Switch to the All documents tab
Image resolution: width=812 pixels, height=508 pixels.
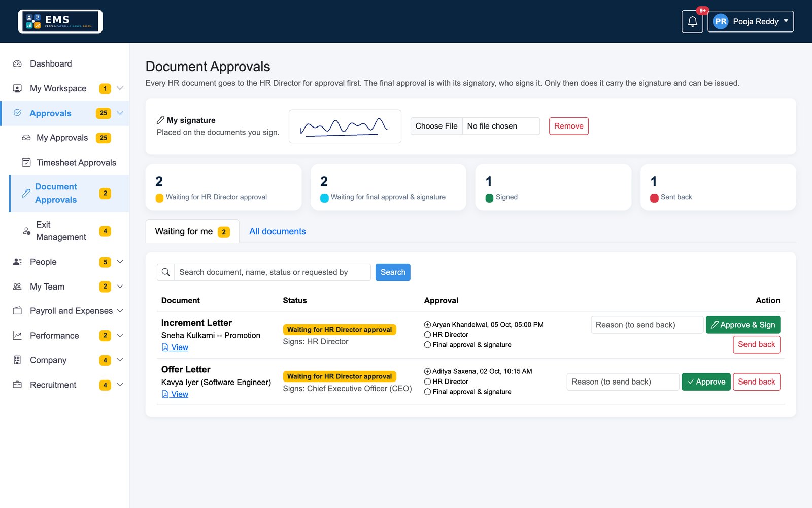tap(278, 231)
